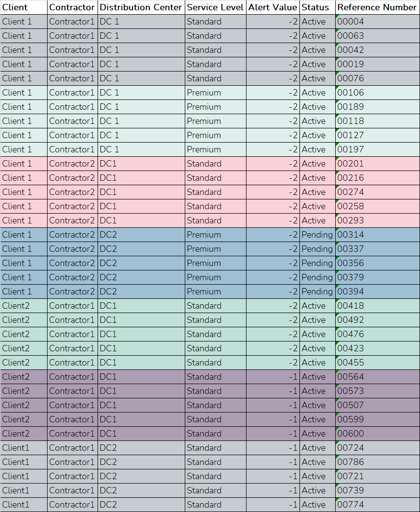
Task: Click the DC2 cell in row 00724
Action: [141, 448]
